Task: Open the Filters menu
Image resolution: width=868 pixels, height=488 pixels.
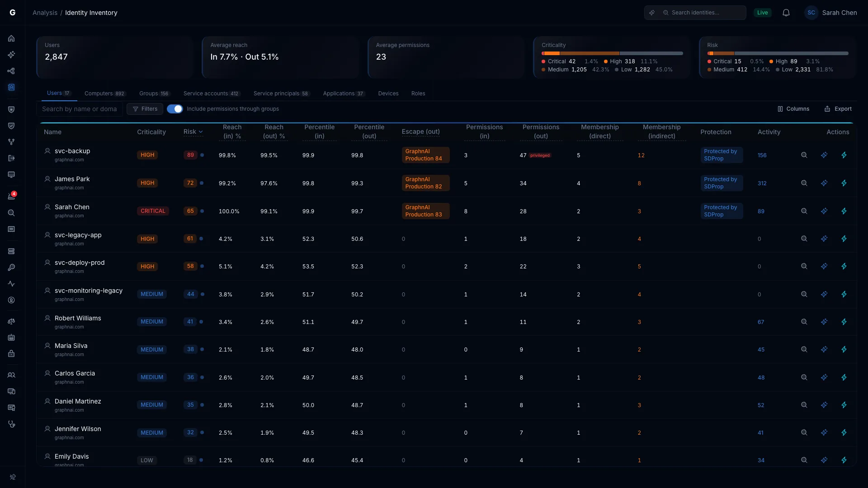Action: tap(145, 109)
